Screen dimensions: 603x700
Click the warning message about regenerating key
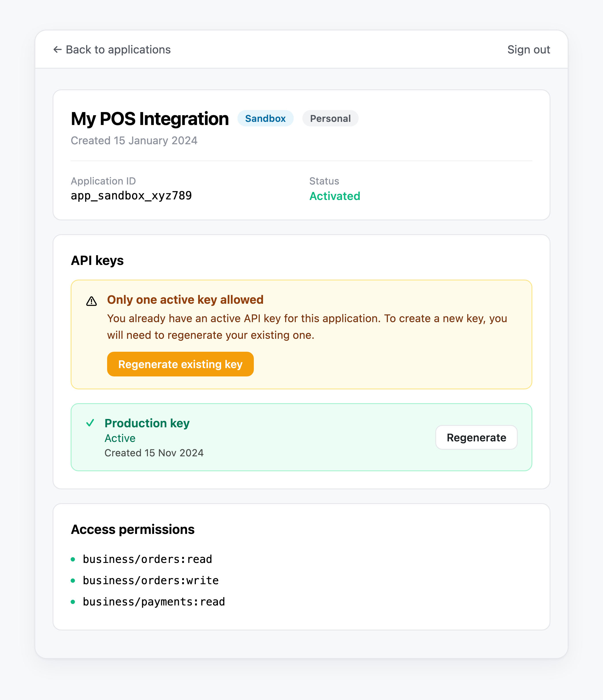coord(307,327)
